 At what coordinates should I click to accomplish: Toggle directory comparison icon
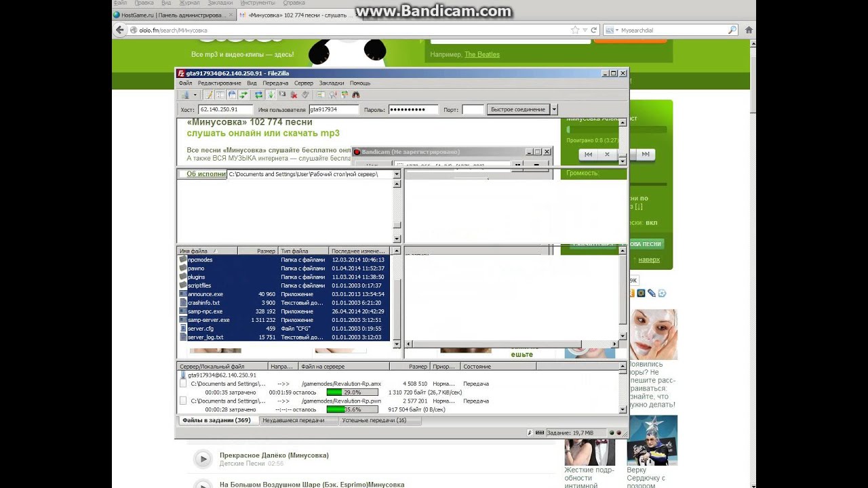click(x=333, y=95)
